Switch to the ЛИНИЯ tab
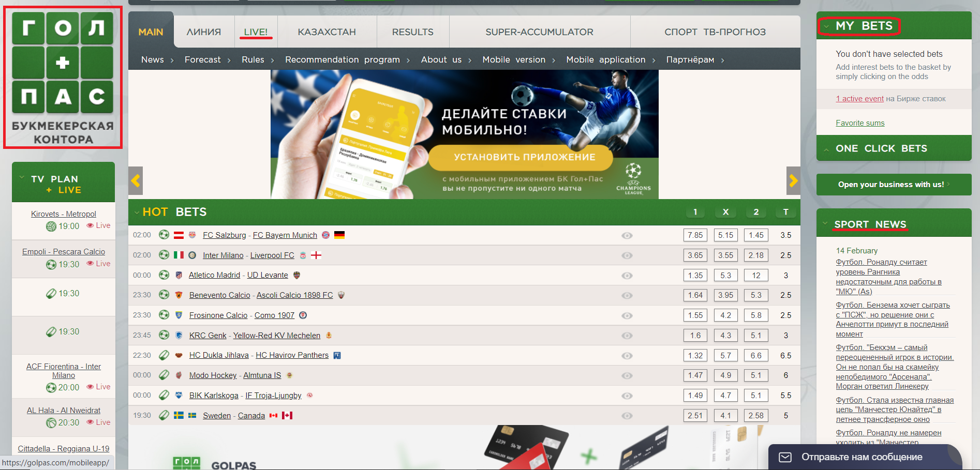980x470 pixels. 204,32
